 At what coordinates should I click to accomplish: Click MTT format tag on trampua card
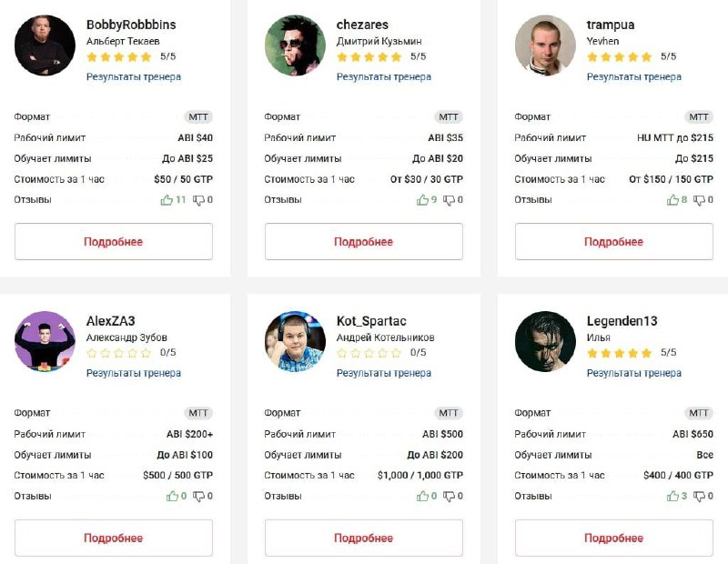point(699,117)
